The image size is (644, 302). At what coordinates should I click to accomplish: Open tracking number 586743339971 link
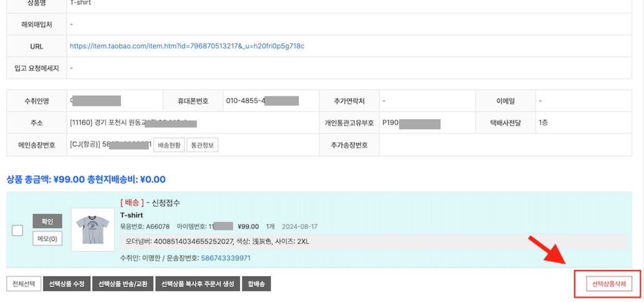[x=226, y=258]
